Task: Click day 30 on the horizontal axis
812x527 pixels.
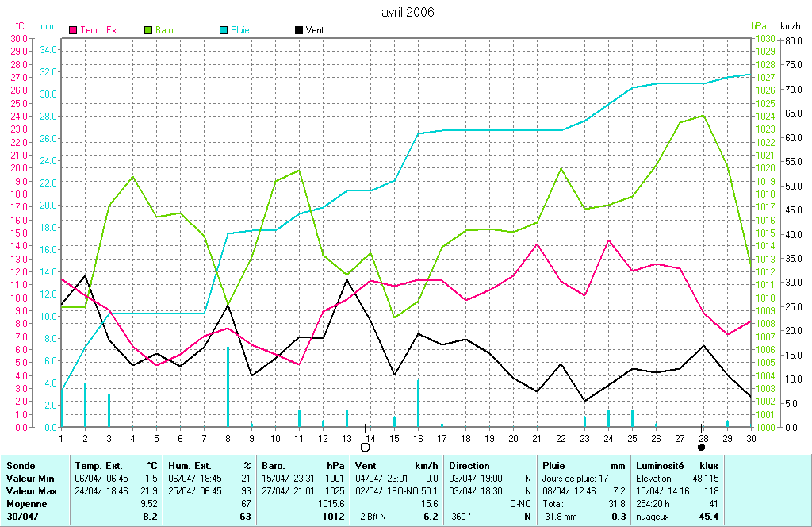Action: pos(750,438)
